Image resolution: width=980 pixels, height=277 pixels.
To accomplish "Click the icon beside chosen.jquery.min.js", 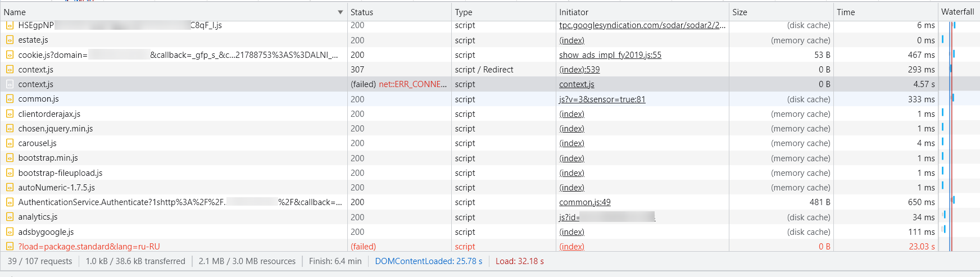I will click(x=10, y=129).
